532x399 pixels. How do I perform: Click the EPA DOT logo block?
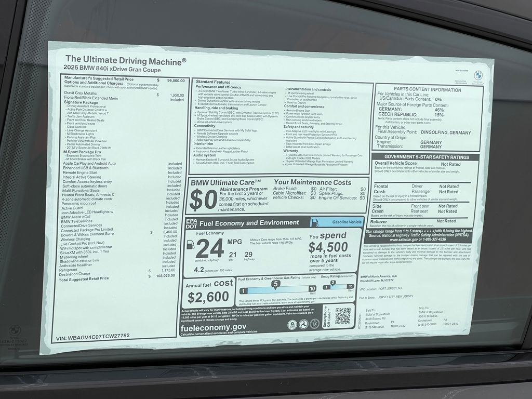191,223
